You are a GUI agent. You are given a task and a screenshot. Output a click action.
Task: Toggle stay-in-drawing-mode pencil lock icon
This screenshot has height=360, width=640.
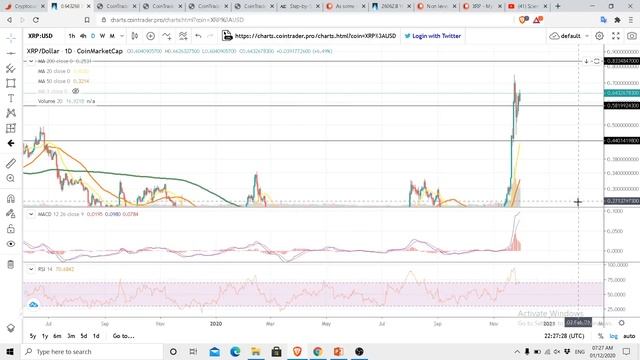[x=11, y=213]
